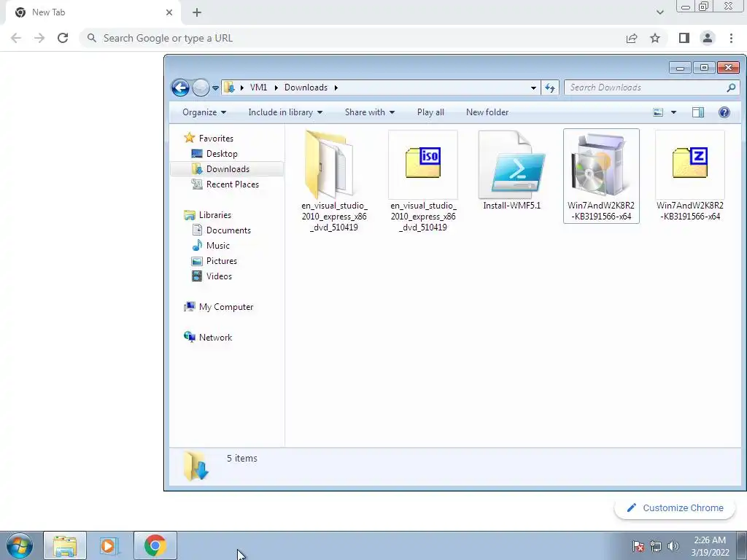Open Chrome profile avatar menu

click(708, 38)
